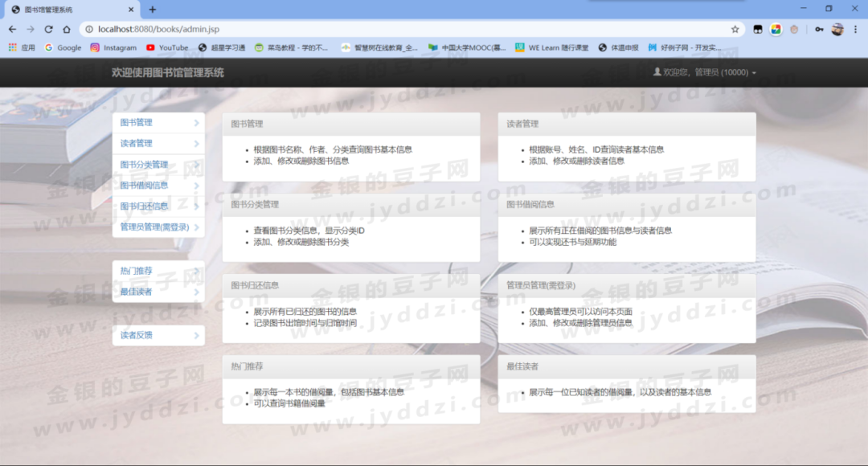Screen dimensions: 868x466
Task: Open a new tab with plus button
Action: coord(152,10)
